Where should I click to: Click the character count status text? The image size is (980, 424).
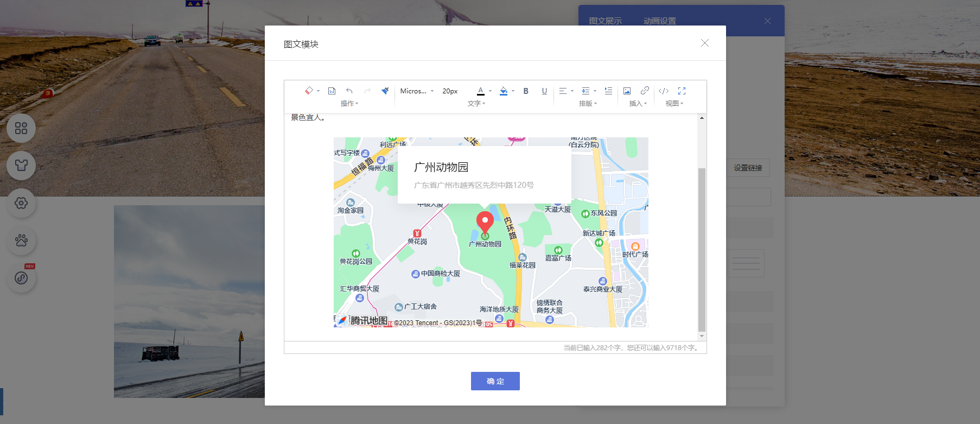tap(632, 347)
